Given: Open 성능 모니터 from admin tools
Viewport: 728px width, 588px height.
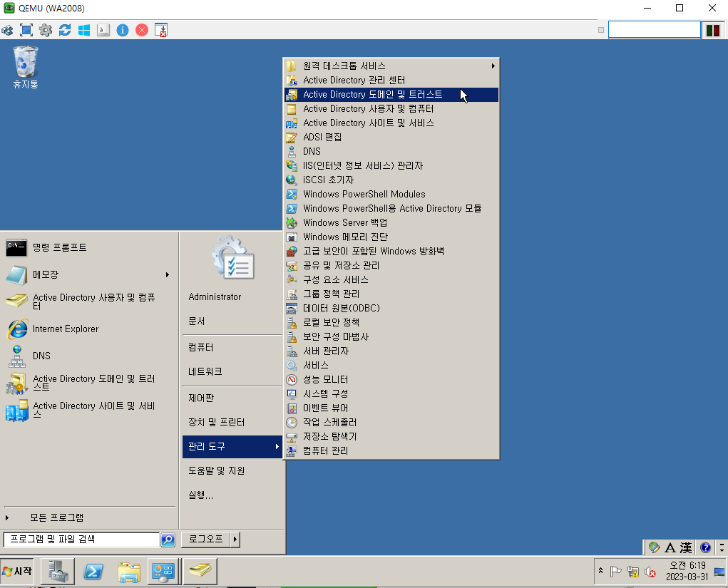Looking at the screenshot, I should click(391, 380).
